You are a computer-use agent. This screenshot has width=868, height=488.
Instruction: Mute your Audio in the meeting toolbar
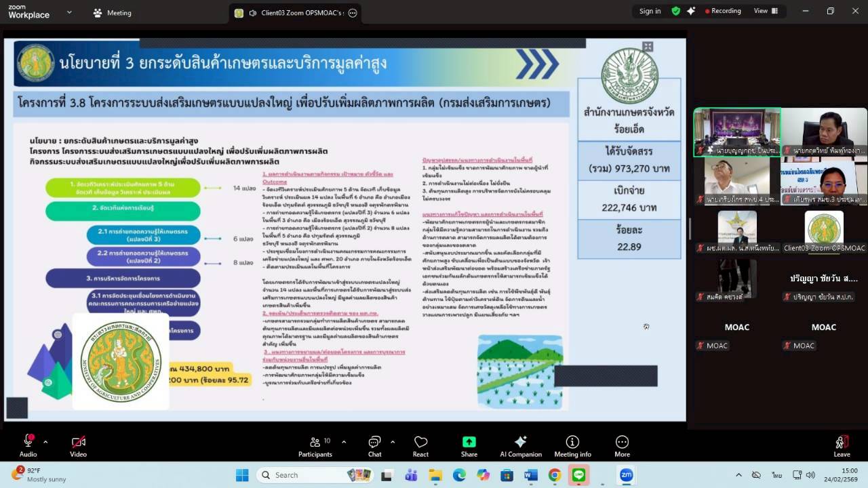click(28, 445)
